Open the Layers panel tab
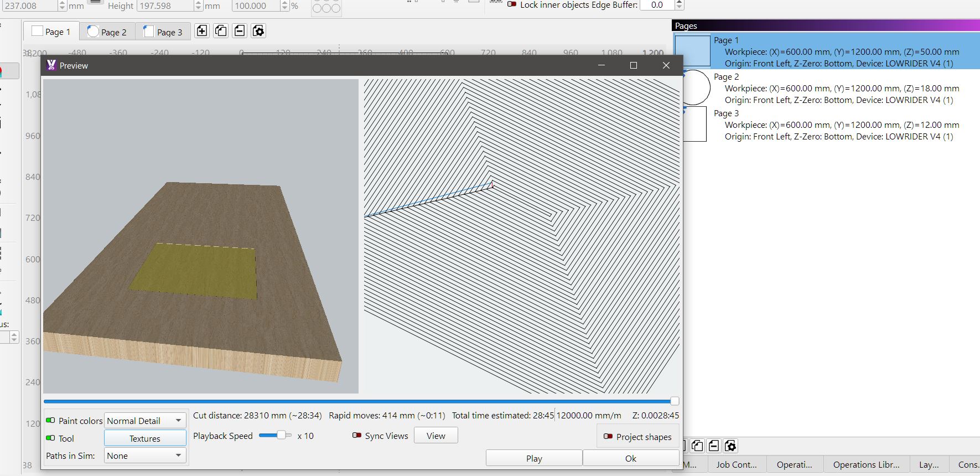This screenshot has height=476, width=980. pos(929,464)
